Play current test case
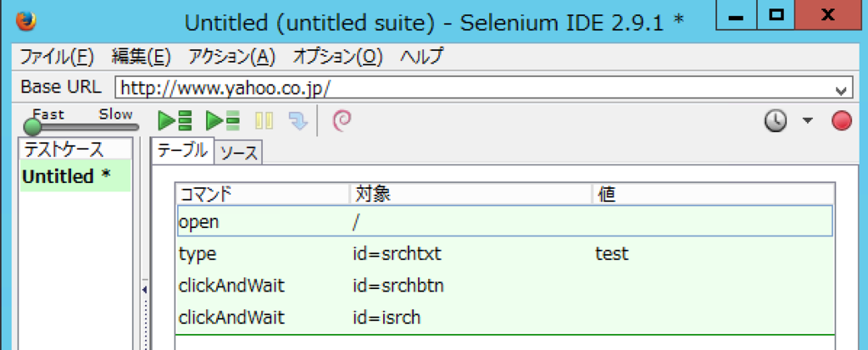 [222, 120]
